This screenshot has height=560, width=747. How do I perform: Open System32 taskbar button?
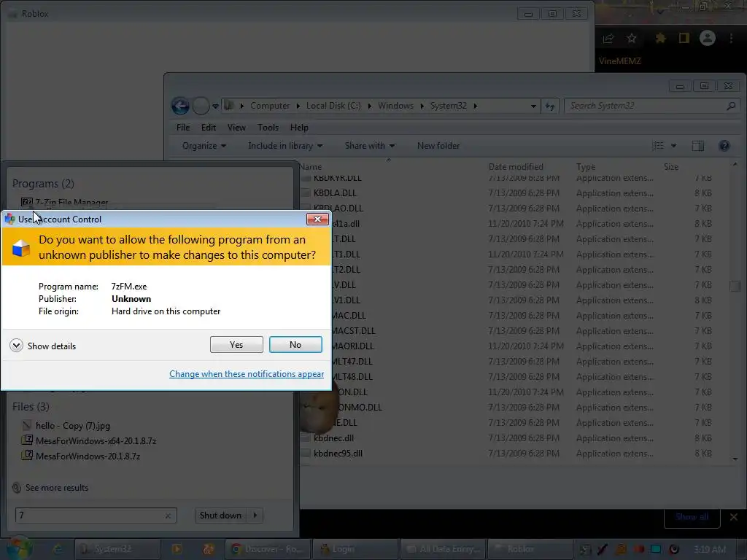117,549
